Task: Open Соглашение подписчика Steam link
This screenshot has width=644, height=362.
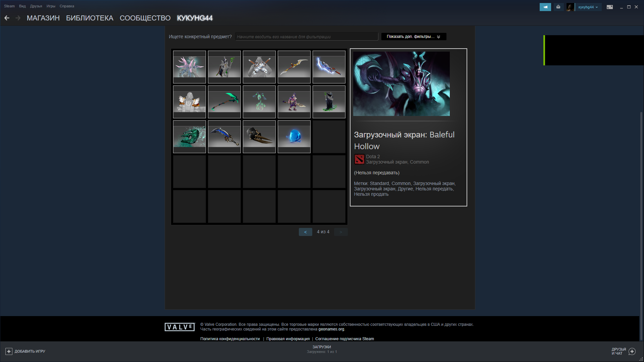Action: point(344,339)
